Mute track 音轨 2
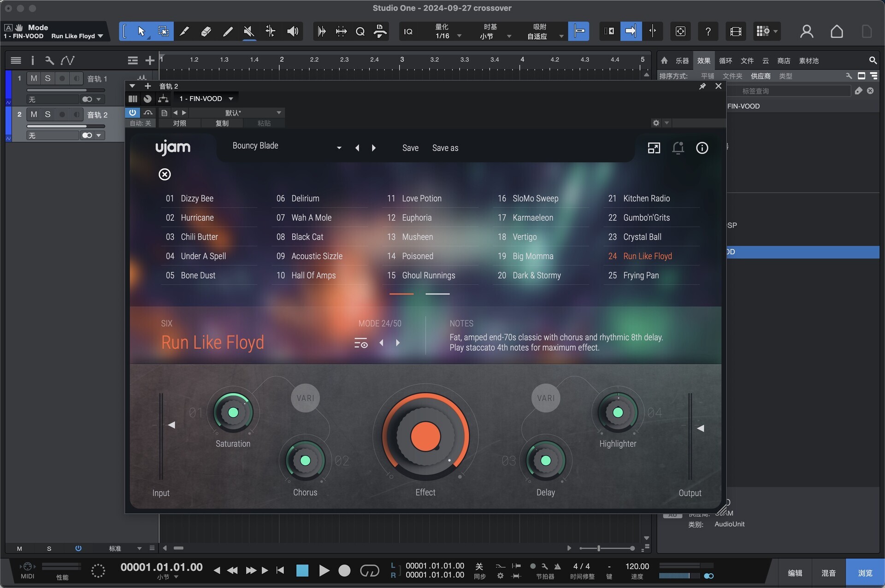Screen dimensions: 885x588 click(x=34, y=114)
